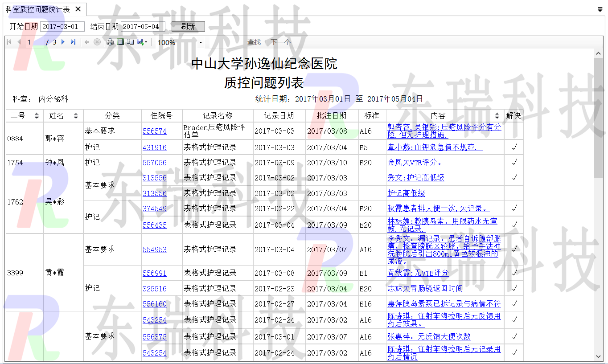The image size is (608, 364).
Task: Open the tab list dropdown at top right
Action: click(x=600, y=9)
